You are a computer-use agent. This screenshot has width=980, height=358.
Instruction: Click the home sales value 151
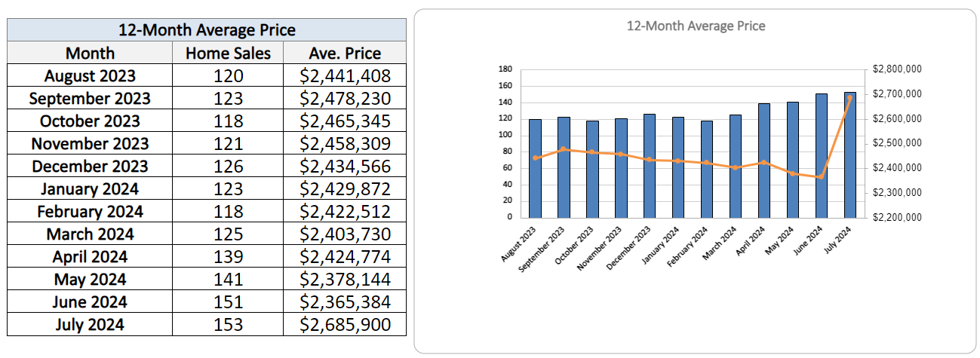[228, 301]
